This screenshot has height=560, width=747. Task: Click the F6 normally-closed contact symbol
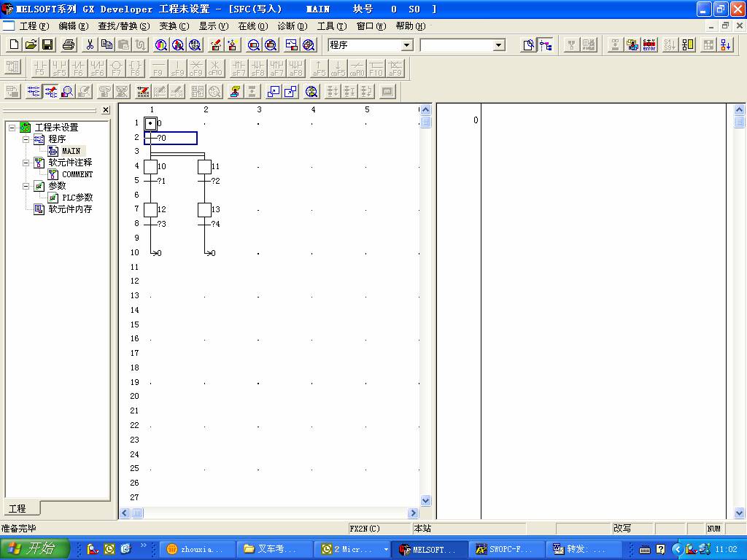point(78,68)
